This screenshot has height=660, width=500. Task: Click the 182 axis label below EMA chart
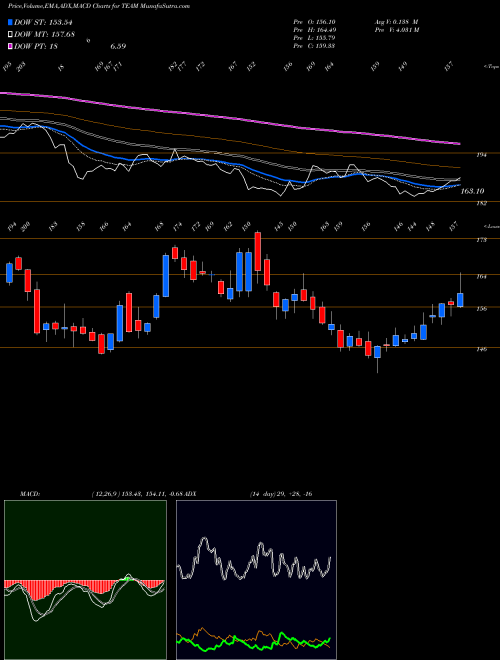click(x=482, y=204)
